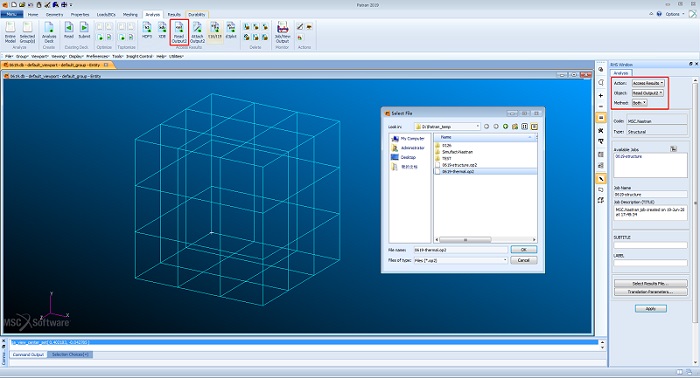700x378 pixels.
Task: Open the Meshing ribbon tab
Action: (x=130, y=15)
